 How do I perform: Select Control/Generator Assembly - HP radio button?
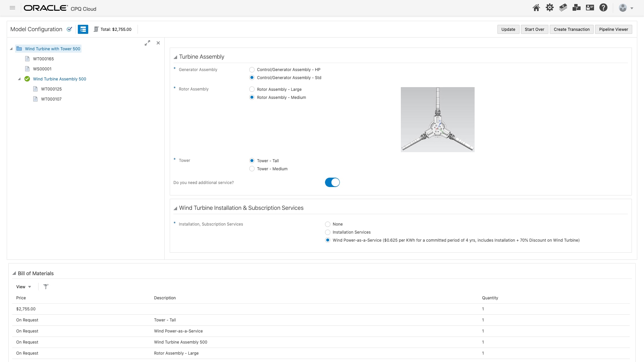coord(252,70)
